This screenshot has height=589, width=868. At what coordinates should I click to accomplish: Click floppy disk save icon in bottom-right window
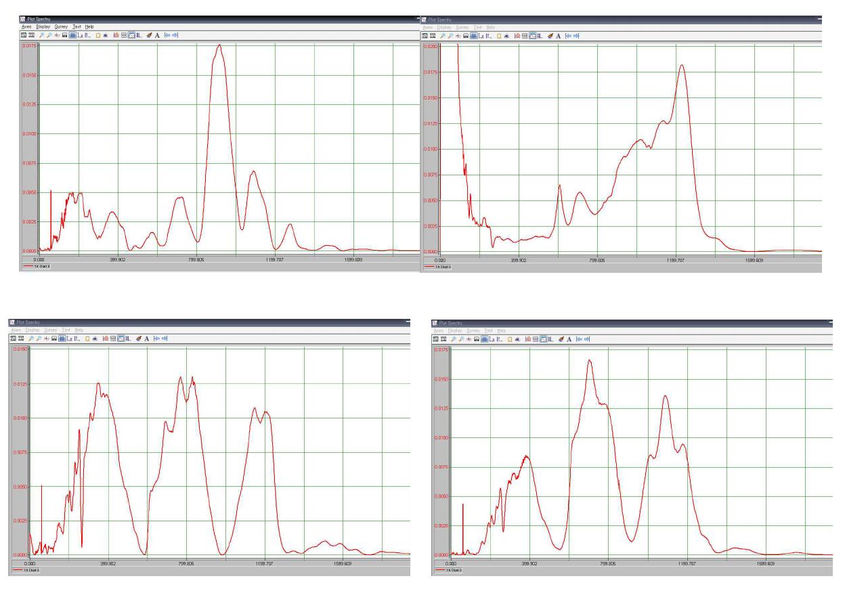[x=477, y=339]
